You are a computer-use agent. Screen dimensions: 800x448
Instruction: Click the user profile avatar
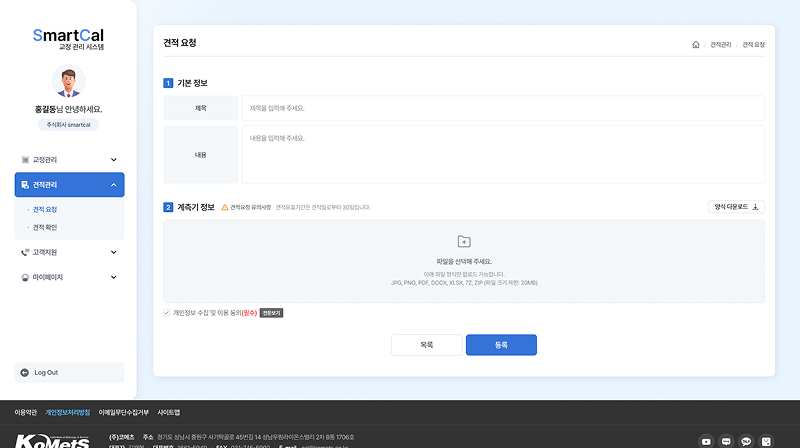tap(68, 82)
